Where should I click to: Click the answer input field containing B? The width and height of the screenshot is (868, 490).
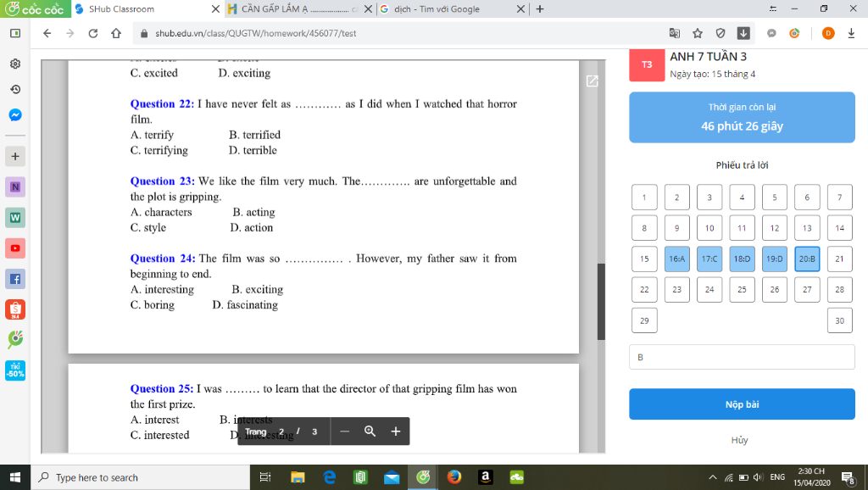pos(742,357)
